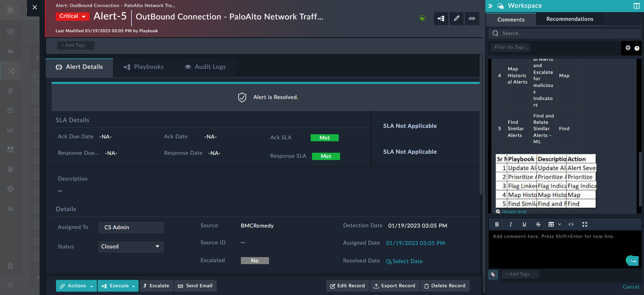Click the workspace comment search field
The height and width of the screenshot is (295, 644).
click(567, 33)
